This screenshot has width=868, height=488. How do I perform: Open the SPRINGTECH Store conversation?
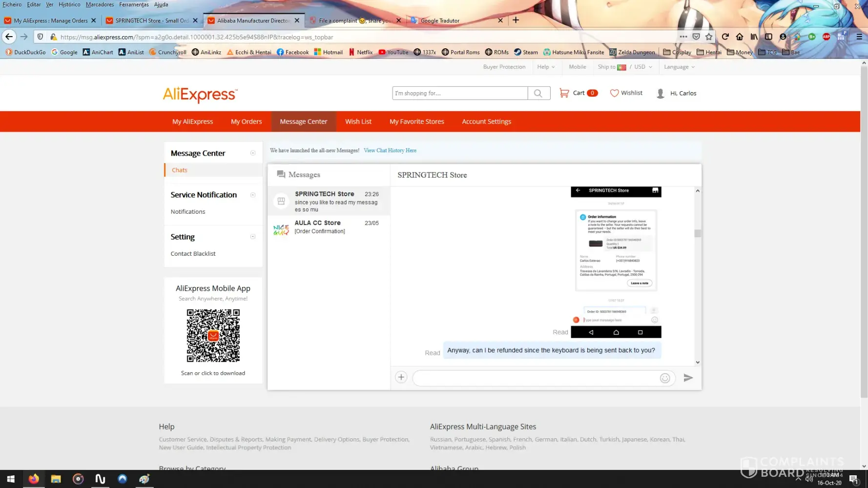pos(329,201)
